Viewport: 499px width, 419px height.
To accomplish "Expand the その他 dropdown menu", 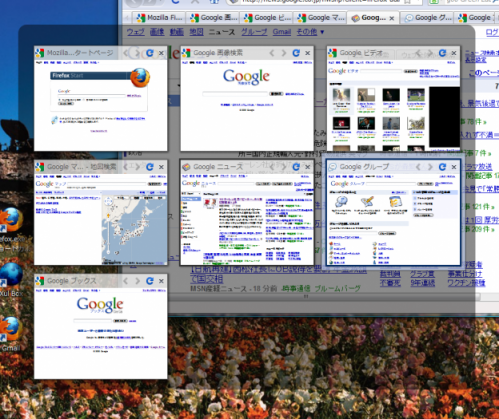I will click(x=310, y=32).
